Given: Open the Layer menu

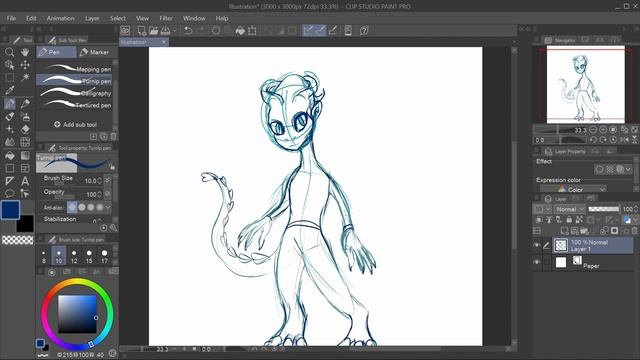Looking at the screenshot, I should pyautogui.click(x=92, y=18).
